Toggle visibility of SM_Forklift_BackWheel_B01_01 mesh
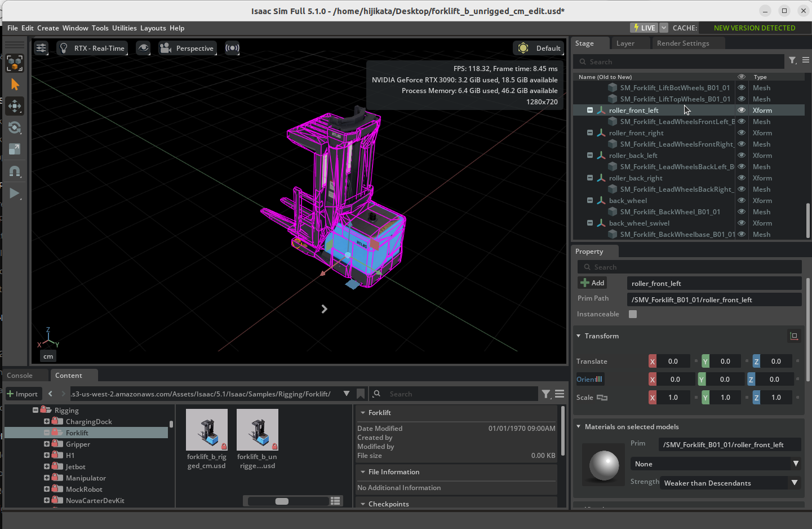The image size is (812, 529). 742,212
